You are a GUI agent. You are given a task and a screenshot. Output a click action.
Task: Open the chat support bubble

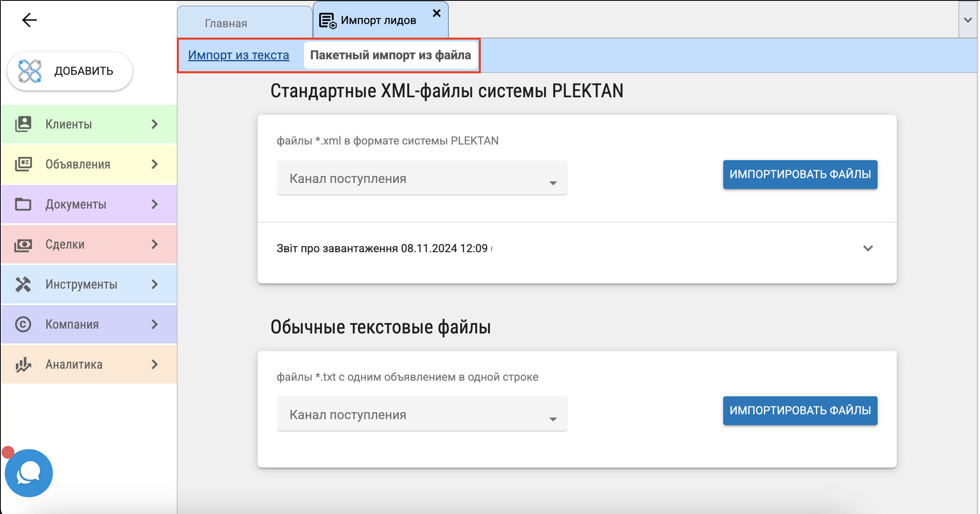click(29, 473)
